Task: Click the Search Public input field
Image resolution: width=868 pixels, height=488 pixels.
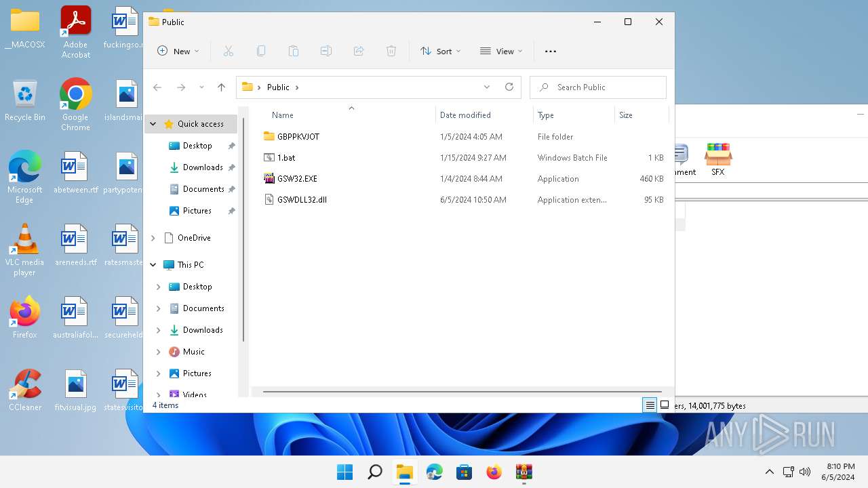Action: [x=598, y=87]
